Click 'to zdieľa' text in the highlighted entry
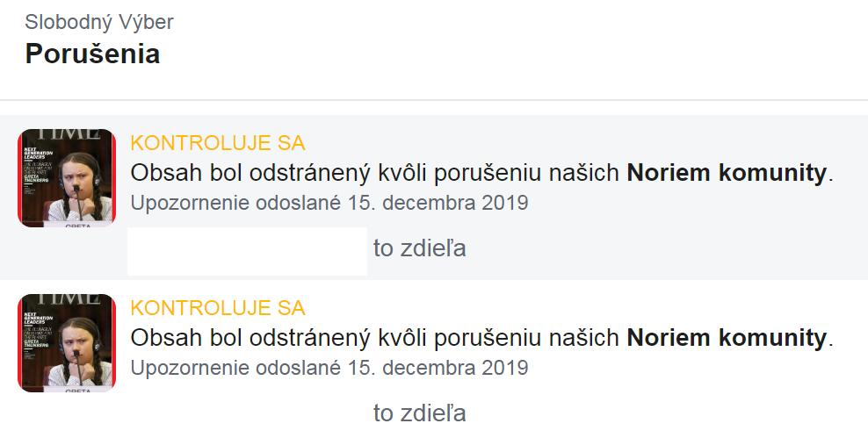Viewport: 868px width, 445px height. (420, 248)
